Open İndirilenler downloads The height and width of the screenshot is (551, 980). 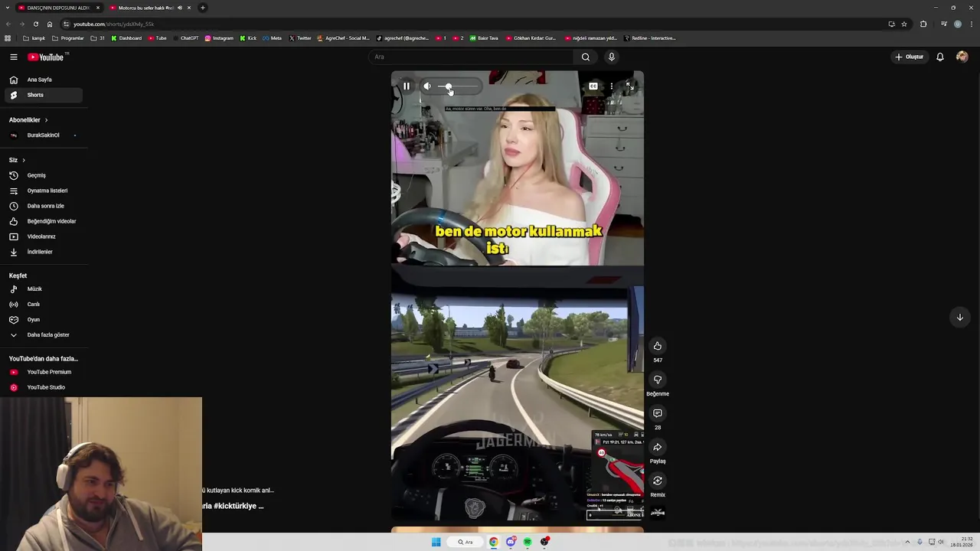click(x=43, y=252)
